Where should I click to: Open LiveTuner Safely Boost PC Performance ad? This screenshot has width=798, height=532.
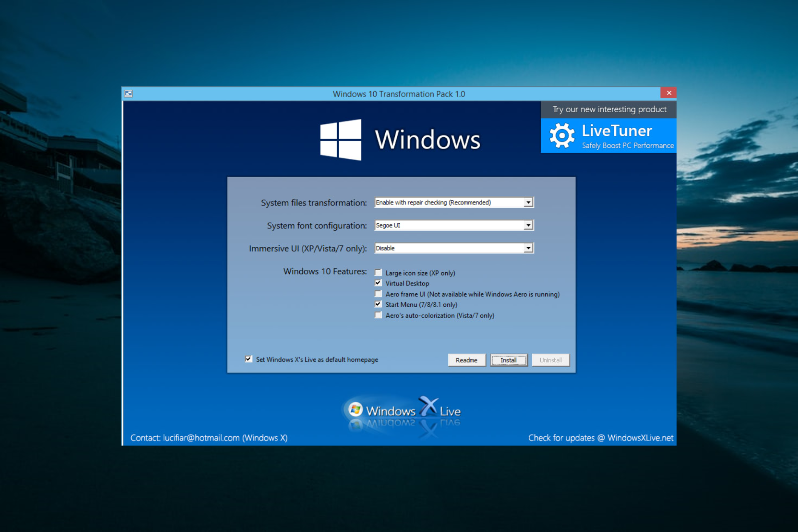tap(608, 135)
